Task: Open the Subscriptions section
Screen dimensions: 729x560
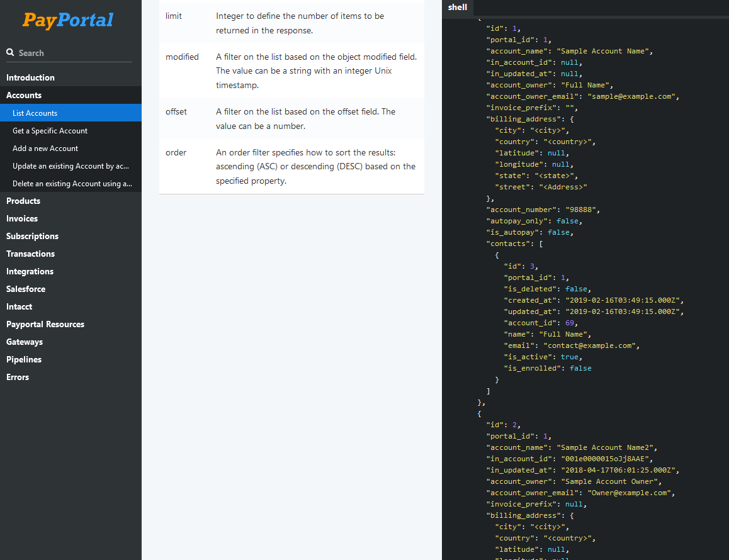Action: tap(32, 236)
